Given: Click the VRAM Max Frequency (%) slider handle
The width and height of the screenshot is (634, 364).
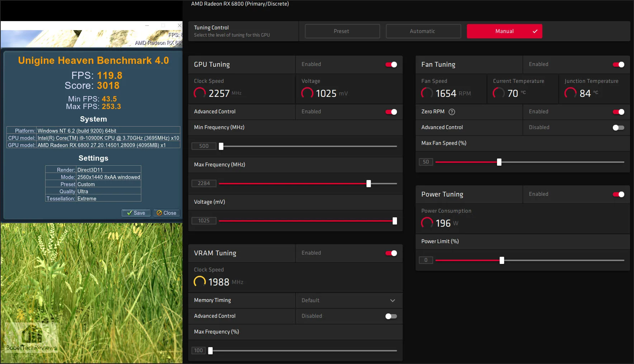Looking at the screenshot, I should click(210, 351).
